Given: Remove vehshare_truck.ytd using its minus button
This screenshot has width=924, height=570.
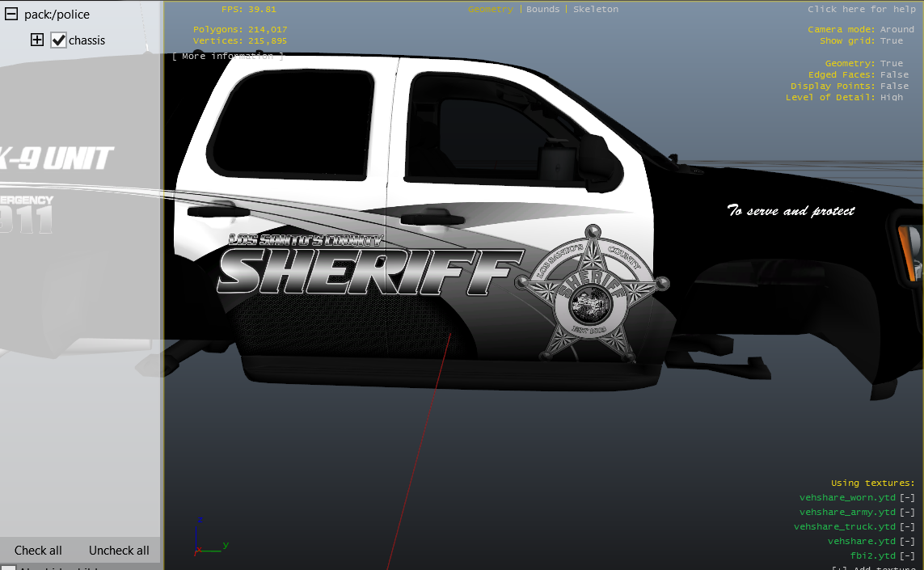Looking at the screenshot, I should pyautogui.click(x=907, y=527).
